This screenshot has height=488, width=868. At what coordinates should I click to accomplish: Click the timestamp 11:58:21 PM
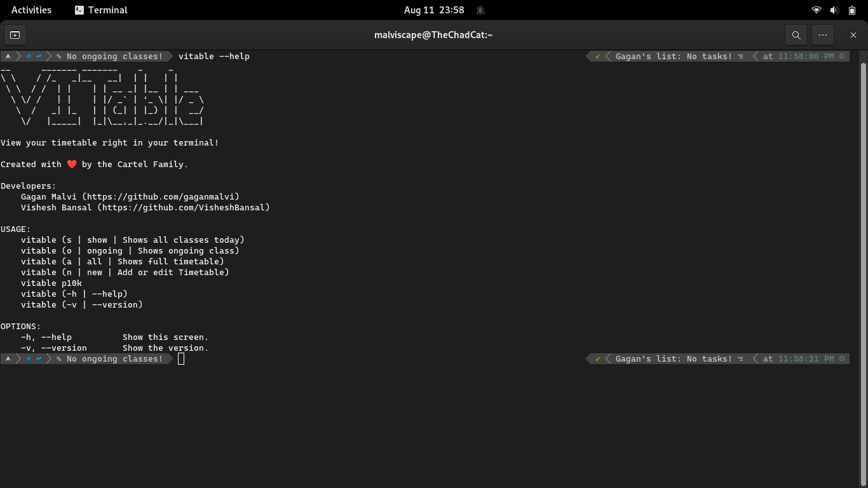[x=806, y=359]
